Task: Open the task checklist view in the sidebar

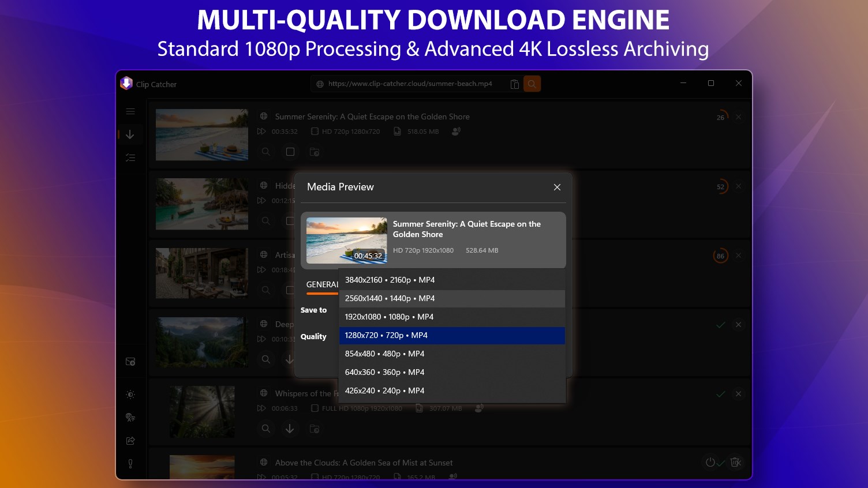Action: click(x=130, y=157)
